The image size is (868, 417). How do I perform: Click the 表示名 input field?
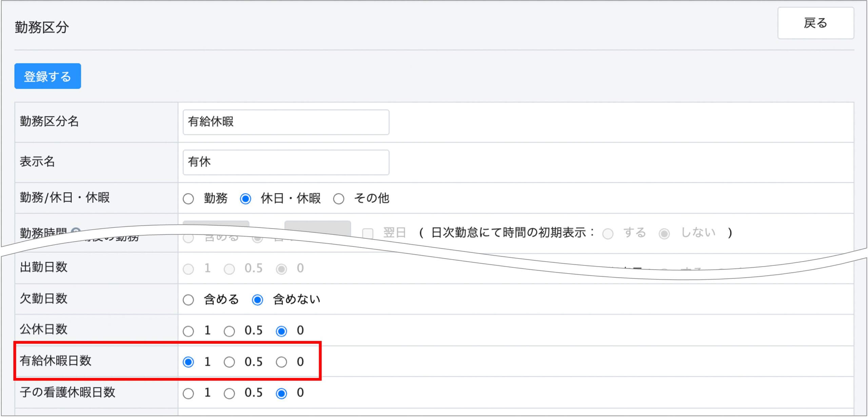point(286,162)
